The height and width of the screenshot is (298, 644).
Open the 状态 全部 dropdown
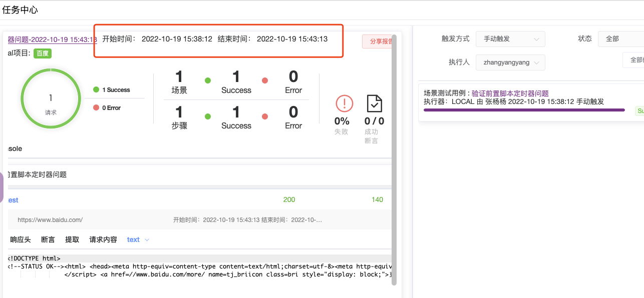(x=620, y=38)
